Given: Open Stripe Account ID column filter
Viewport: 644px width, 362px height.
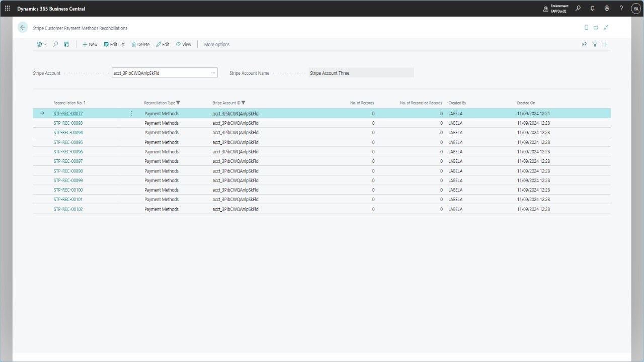Looking at the screenshot, I should [x=244, y=103].
